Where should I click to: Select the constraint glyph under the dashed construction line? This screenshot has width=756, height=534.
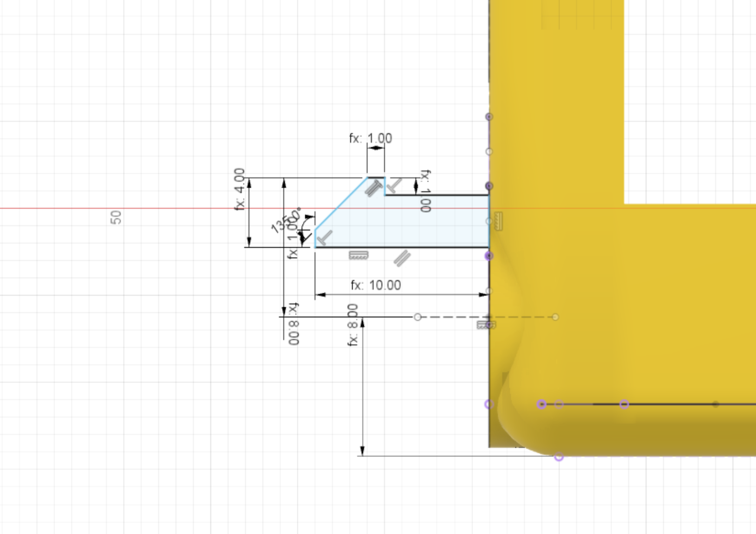[x=486, y=325]
